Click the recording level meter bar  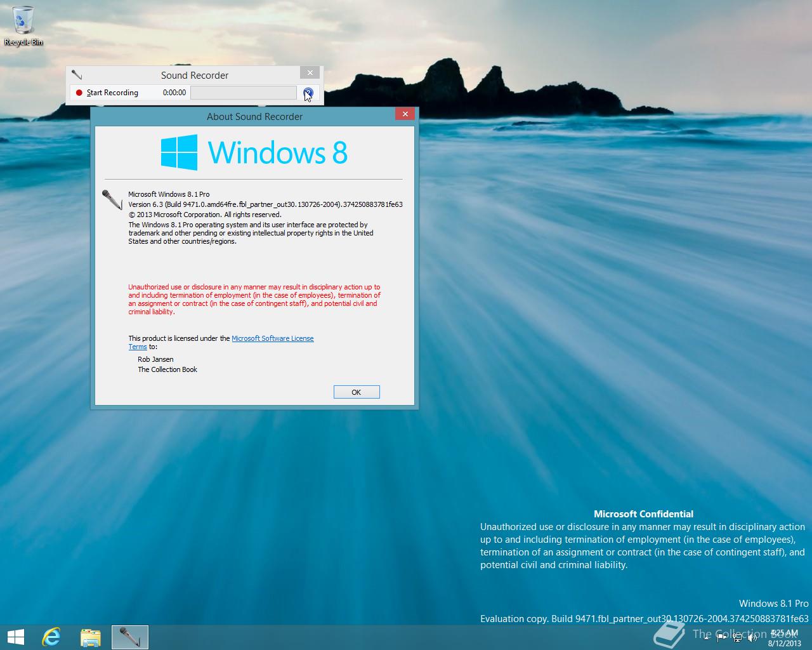coord(244,93)
